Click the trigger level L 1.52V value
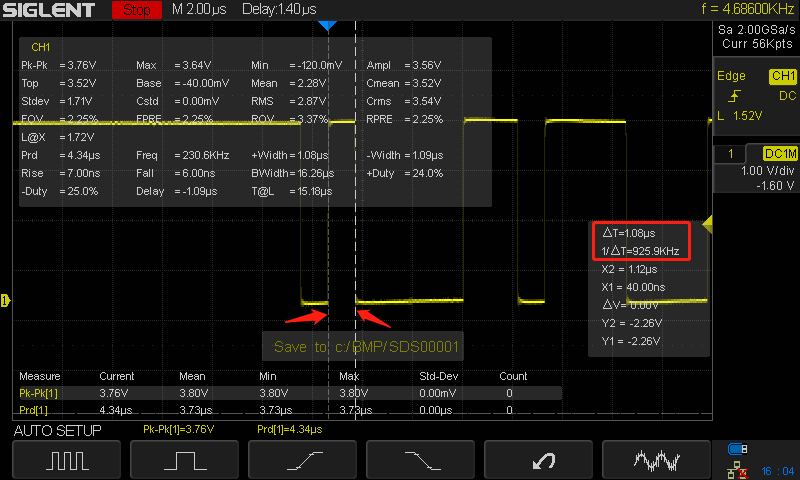The image size is (800, 480). coord(739,116)
